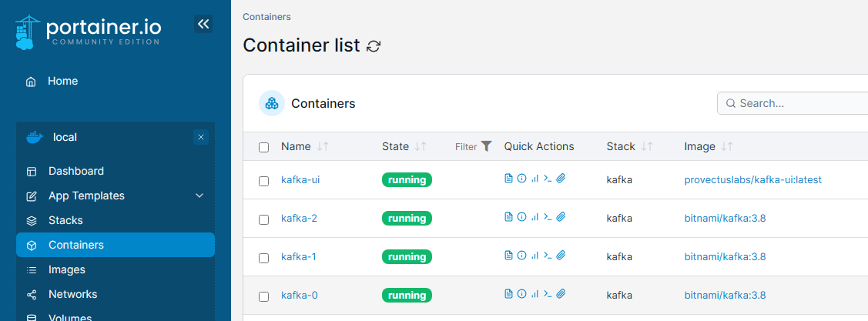Select the local environment label
This screenshot has width=868, height=321.
click(65, 137)
